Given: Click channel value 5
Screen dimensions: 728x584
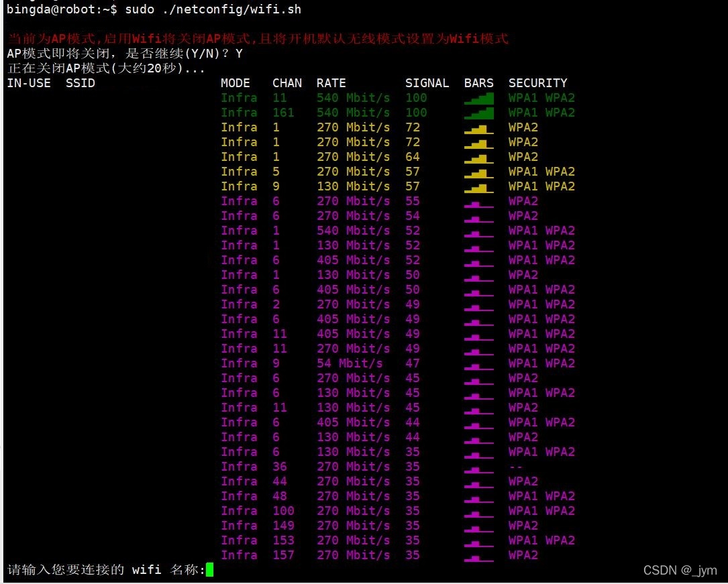Looking at the screenshot, I should tap(276, 172).
